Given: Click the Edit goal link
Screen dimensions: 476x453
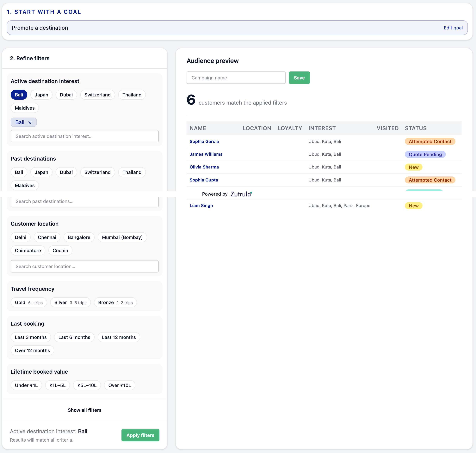Looking at the screenshot, I should [x=453, y=28].
